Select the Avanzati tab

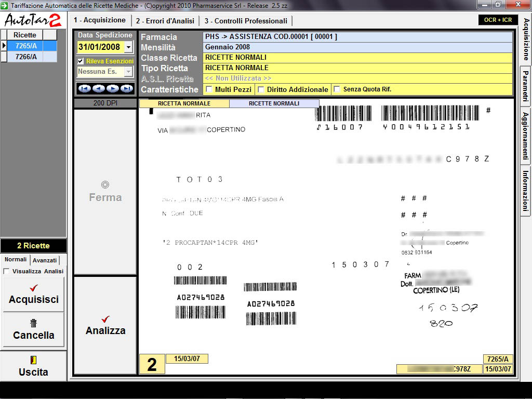click(x=45, y=260)
